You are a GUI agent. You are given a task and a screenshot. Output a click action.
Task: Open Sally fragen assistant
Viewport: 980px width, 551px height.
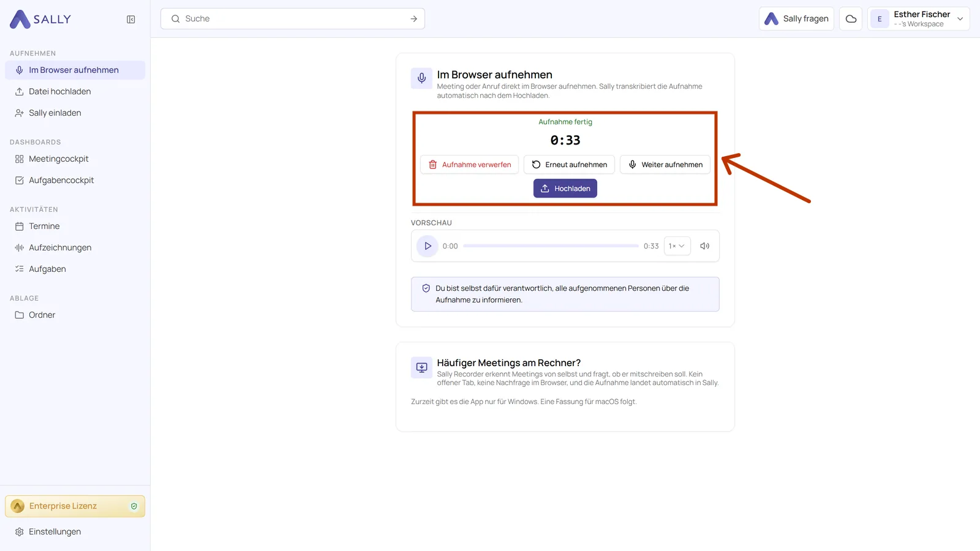pos(796,19)
